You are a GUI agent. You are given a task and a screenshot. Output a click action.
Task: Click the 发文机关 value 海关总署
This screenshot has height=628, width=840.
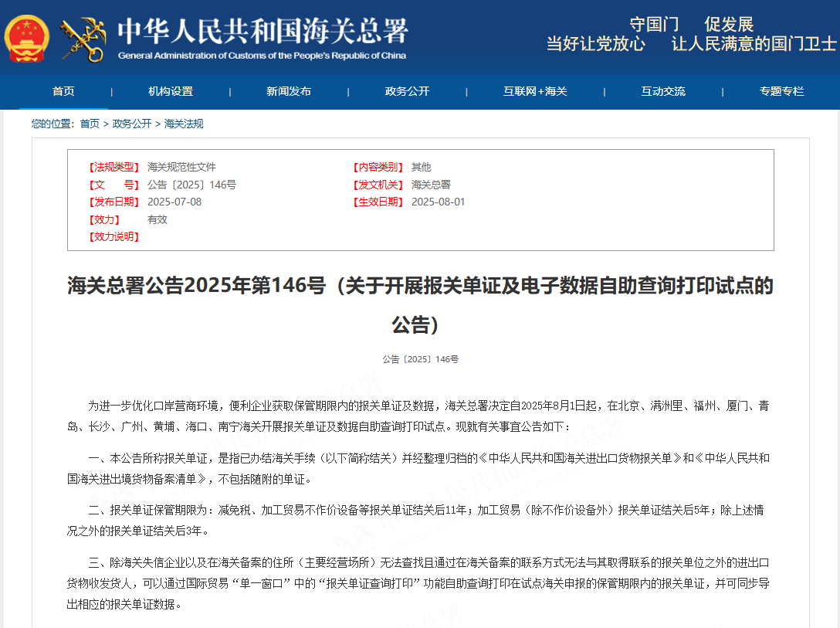pos(431,185)
